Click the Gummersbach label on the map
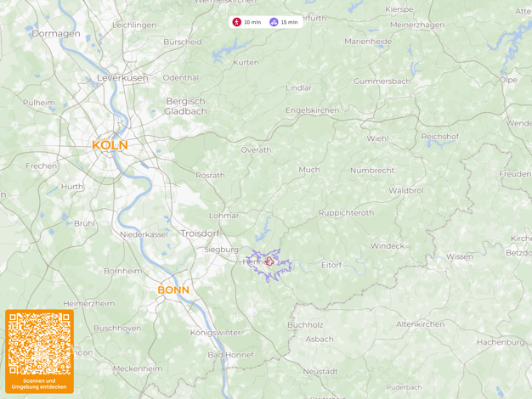The height and width of the screenshot is (399, 532). (382, 81)
